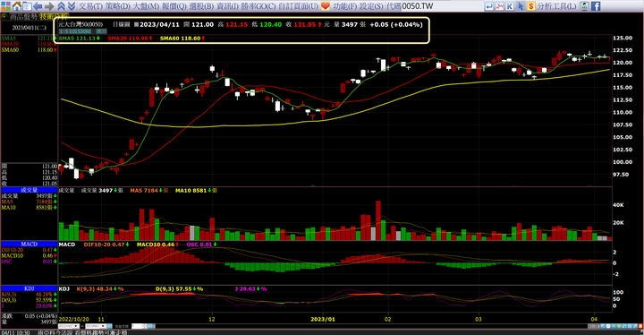Click the 40K volume axis label

[619, 205]
